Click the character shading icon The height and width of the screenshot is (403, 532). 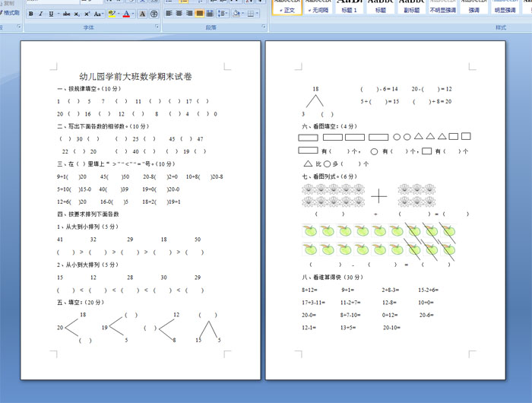(x=143, y=14)
